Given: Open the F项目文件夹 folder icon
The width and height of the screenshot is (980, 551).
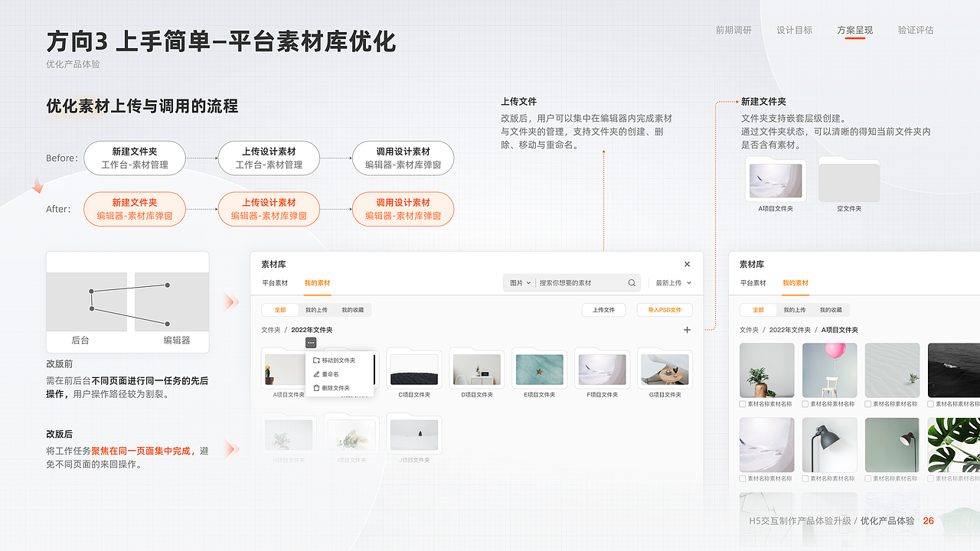Looking at the screenshot, I should pos(603,368).
